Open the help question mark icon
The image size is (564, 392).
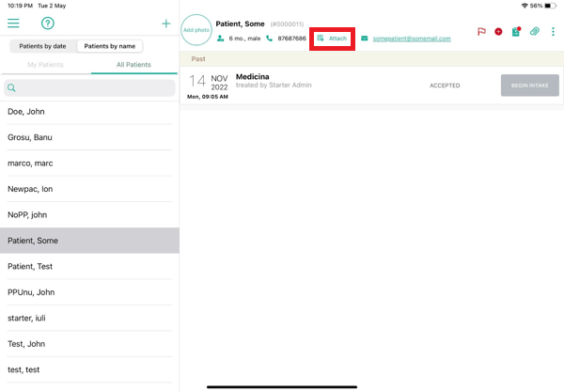point(47,24)
